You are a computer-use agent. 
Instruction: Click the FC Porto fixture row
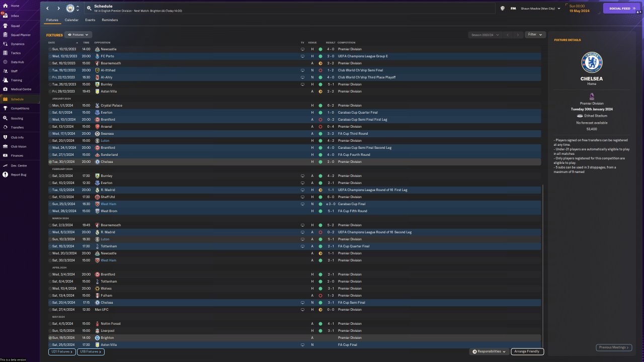[x=295, y=56]
